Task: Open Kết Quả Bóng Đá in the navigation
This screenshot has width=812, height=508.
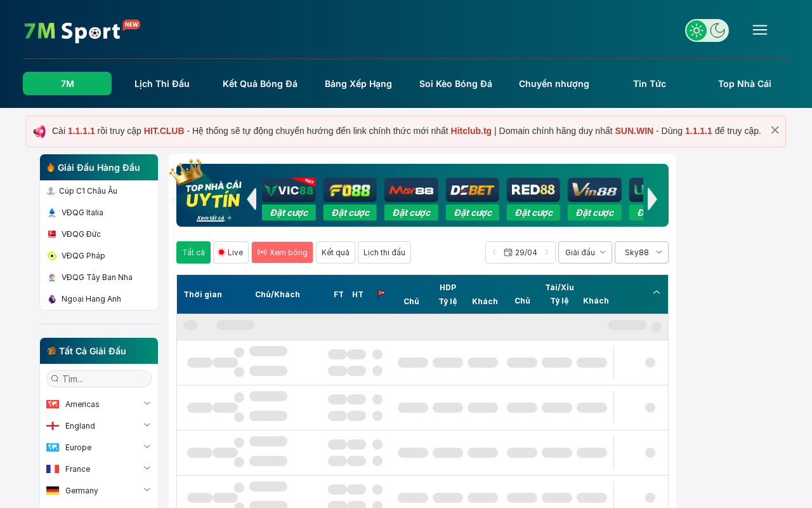Action: click(x=260, y=84)
